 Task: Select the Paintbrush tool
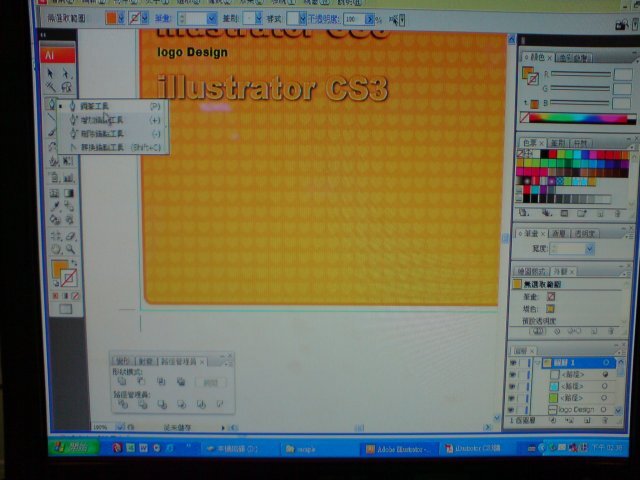(52, 132)
